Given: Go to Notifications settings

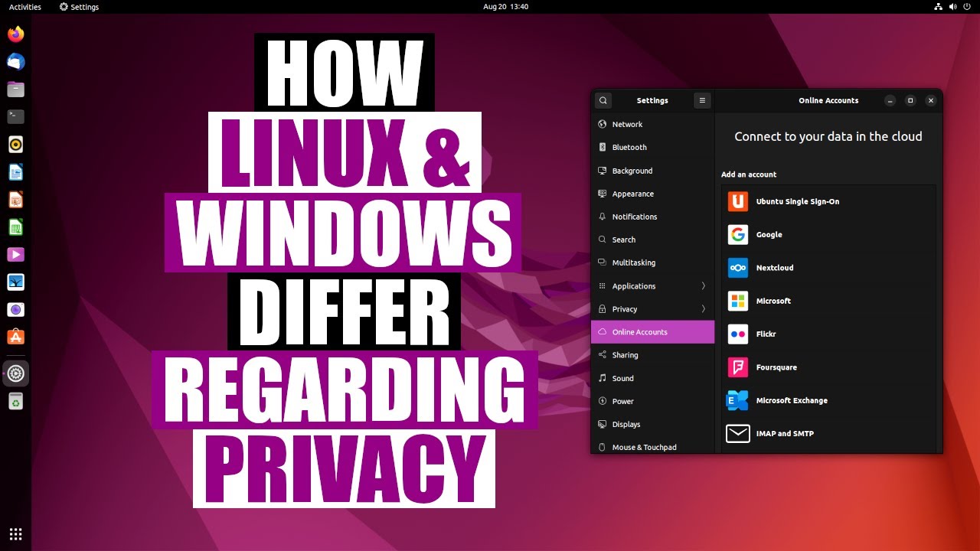Looking at the screenshot, I should (x=652, y=217).
